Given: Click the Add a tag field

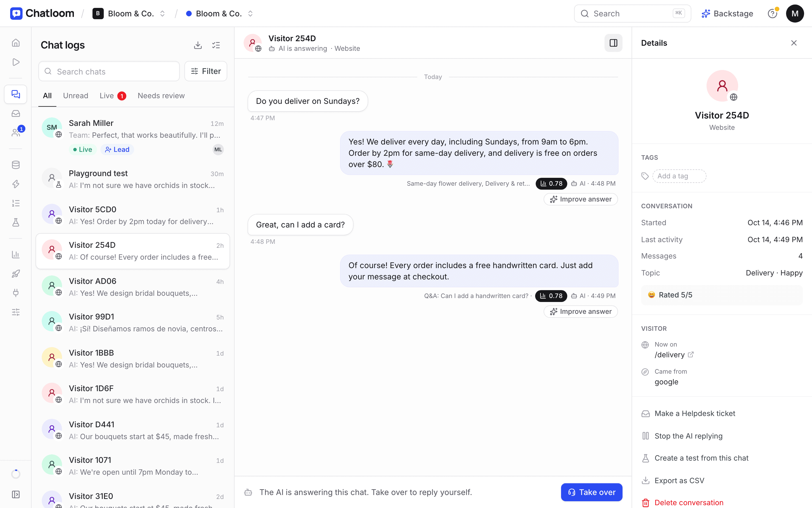Looking at the screenshot, I should 679,176.
